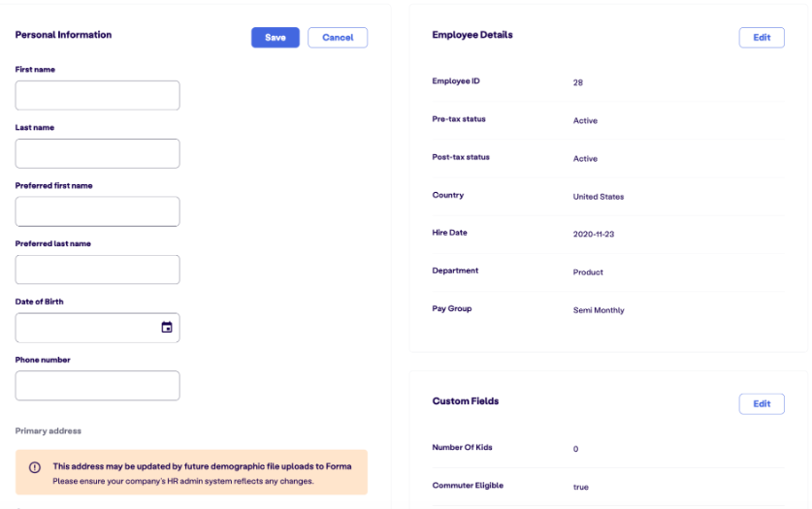Focus the First name input field

[x=97, y=95]
